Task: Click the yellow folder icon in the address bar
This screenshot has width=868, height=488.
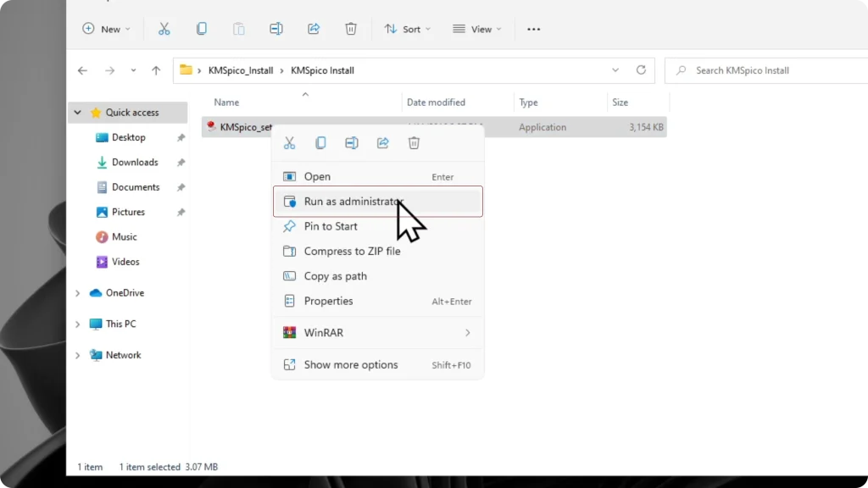Action: pos(186,69)
